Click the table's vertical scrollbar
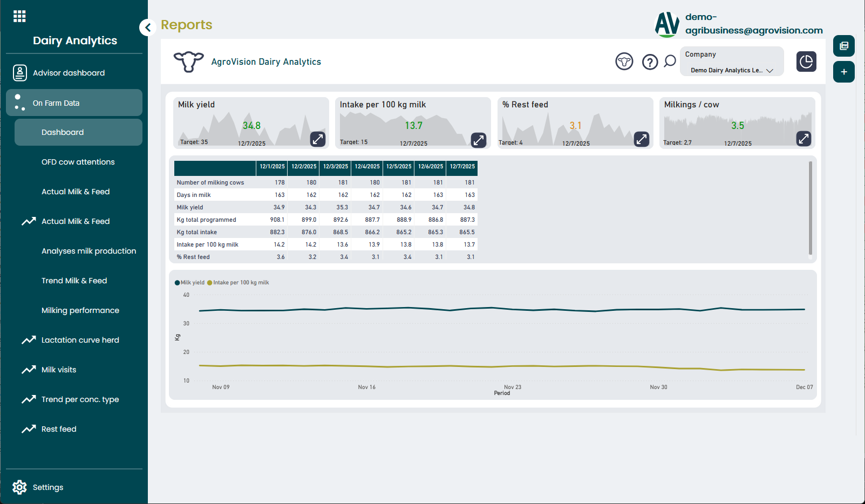865x504 pixels. click(x=810, y=208)
